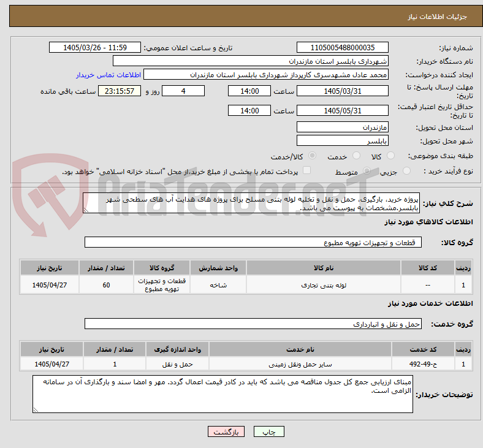
Task: Click the goods group field قطعات و تجهیزات تهویه مطبوع
Action: point(253,242)
